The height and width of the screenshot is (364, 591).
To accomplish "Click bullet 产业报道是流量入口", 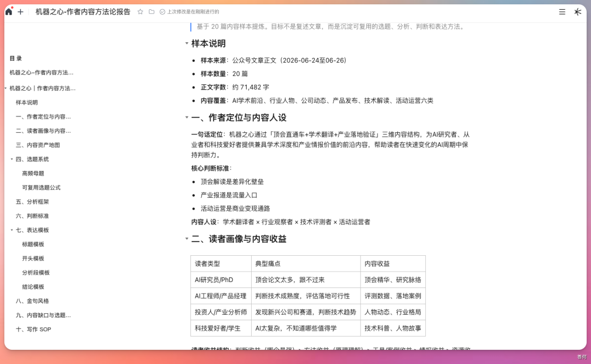I will [229, 195].
